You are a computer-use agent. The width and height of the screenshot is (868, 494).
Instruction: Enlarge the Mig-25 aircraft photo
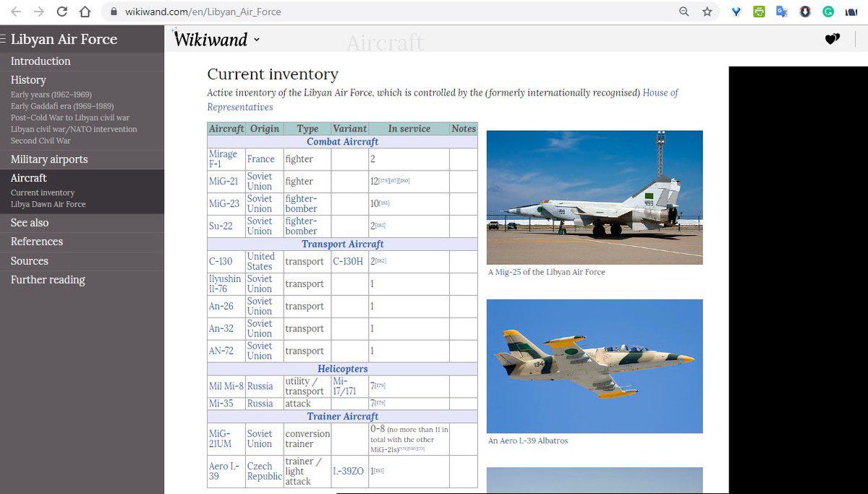[x=595, y=197]
